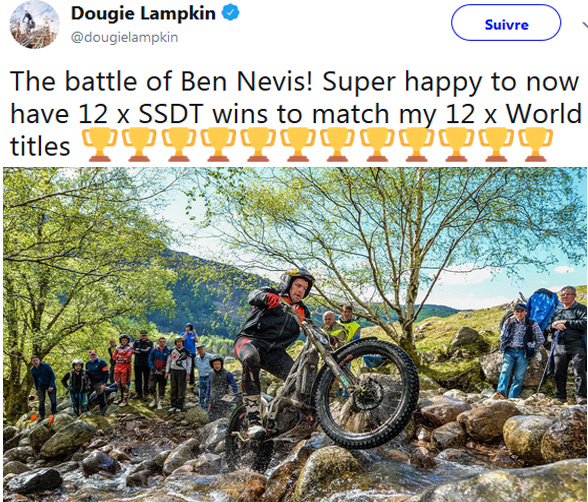Follow the account with the Suivre button
Image resolution: width=588 pixels, height=502 pixels.
[x=506, y=23]
